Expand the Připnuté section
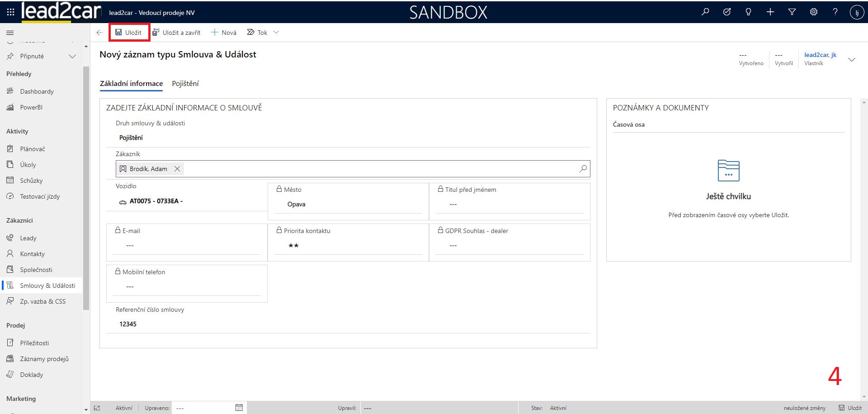 (72, 57)
